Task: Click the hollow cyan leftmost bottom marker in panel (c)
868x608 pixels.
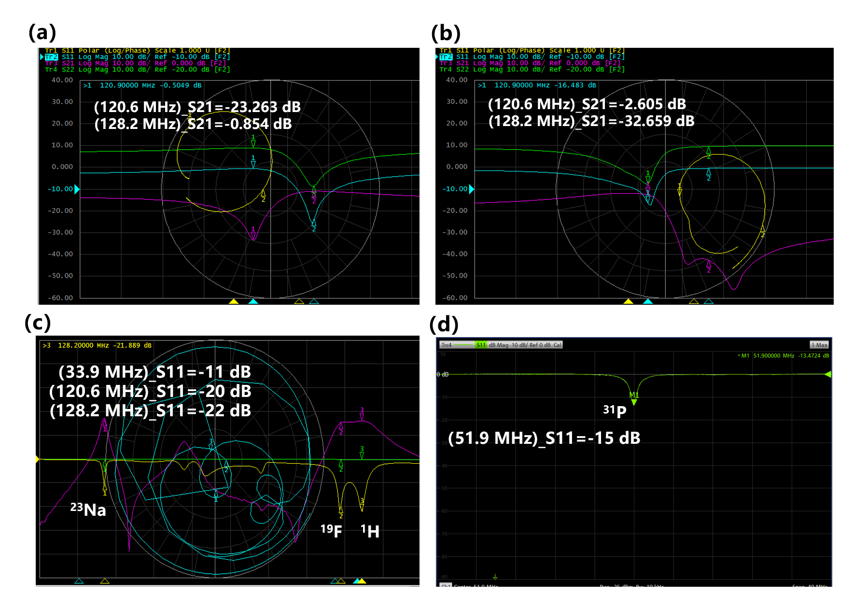Action: pyautogui.click(x=79, y=581)
